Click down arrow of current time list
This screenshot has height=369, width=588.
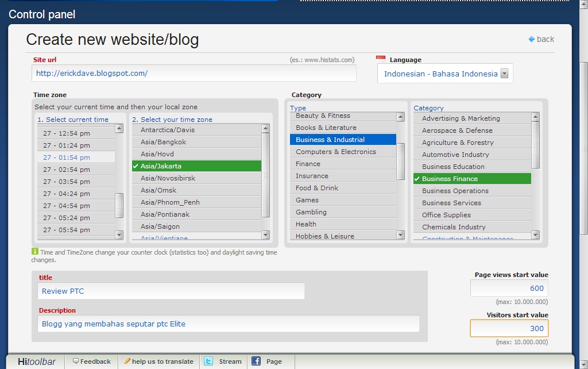point(119,235)
